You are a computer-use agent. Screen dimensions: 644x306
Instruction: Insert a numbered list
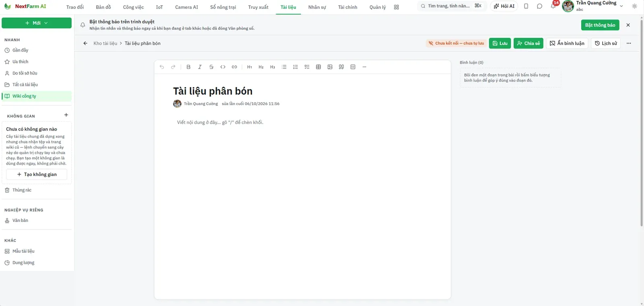(x=295, y=67)
